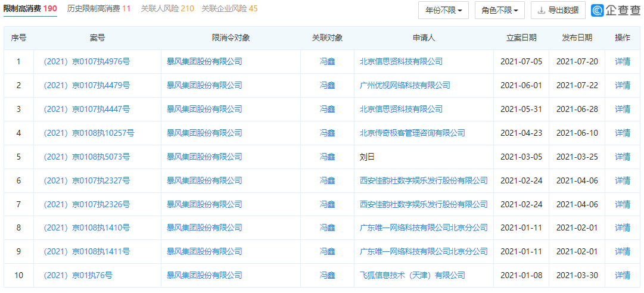This screenshot has height=293, width=644.
Task: Open the 角色不限 role dropdown
Action: click(499, 10)
